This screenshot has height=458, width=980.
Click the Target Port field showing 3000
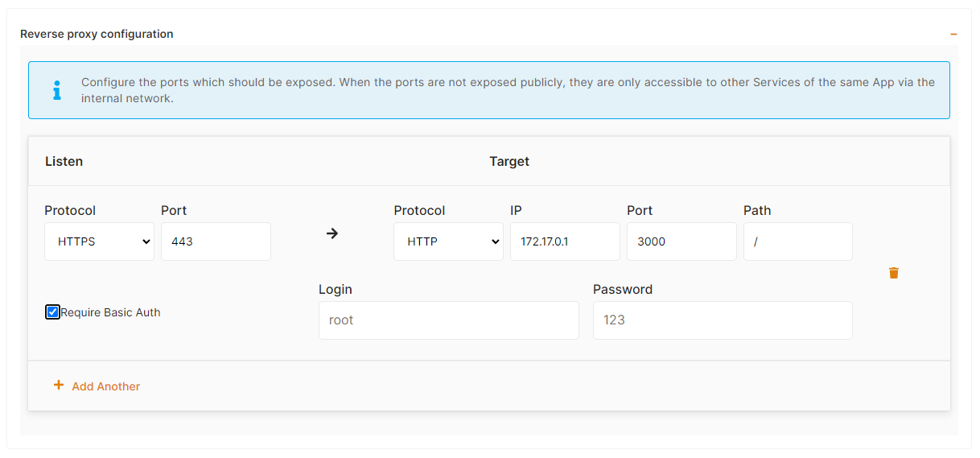click(x=681, y=241)
